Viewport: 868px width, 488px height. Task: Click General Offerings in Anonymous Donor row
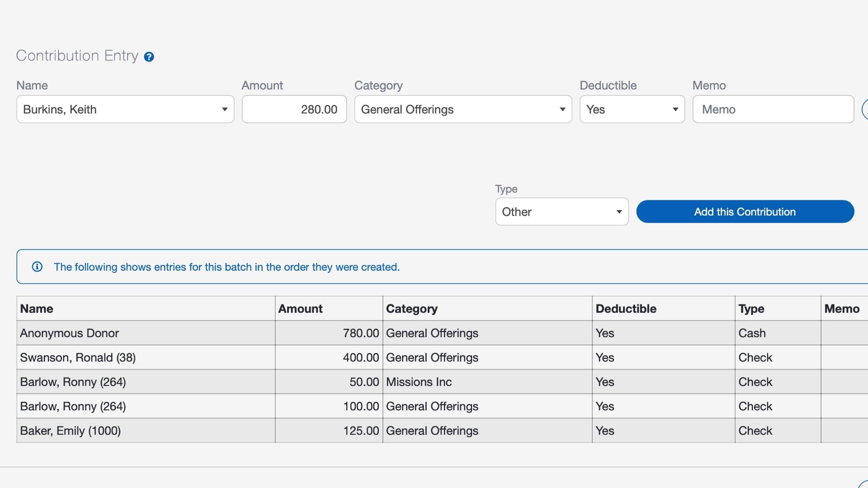487,333
